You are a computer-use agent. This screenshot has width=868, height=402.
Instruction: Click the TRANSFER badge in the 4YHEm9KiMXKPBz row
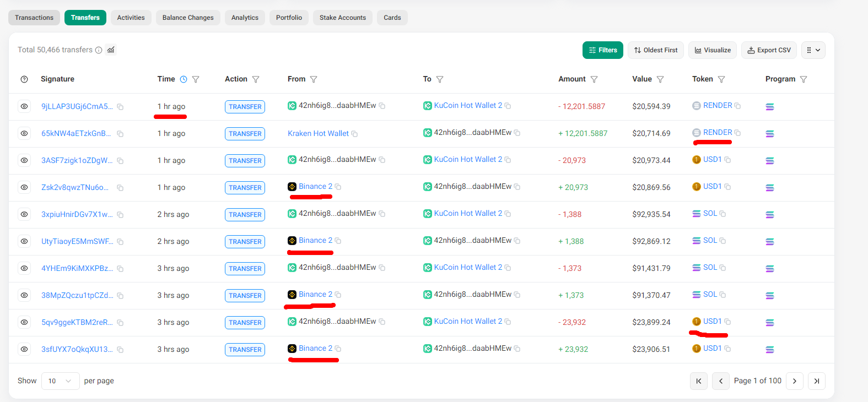click(x=245, y=269)
